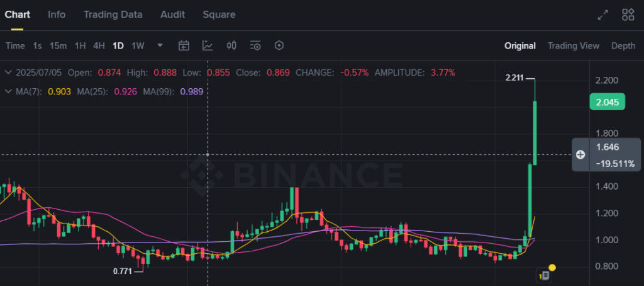Collapse the MA indicator row chevron
This screenshot has width=644, height=286.
(x=8, y=91)
